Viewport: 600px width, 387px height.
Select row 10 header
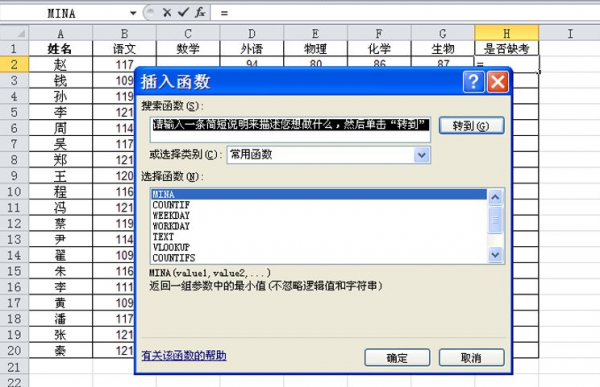(15, 191)
